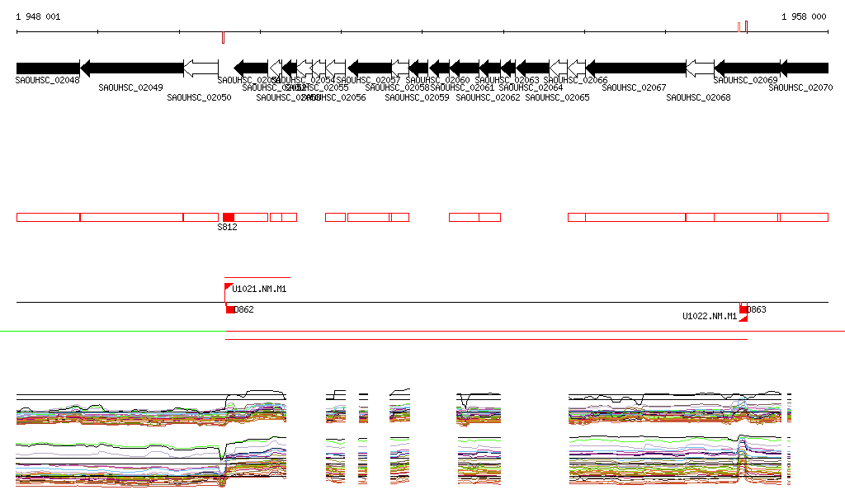Click the SAOUHSC_02048 black gene arrow

[48, 68]
